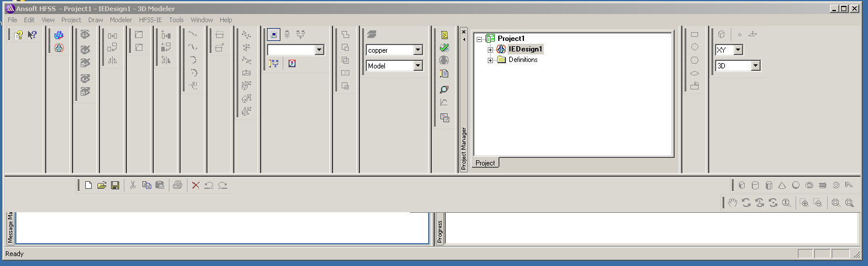
Task: Open the View menu
Action: coord(48,20)
